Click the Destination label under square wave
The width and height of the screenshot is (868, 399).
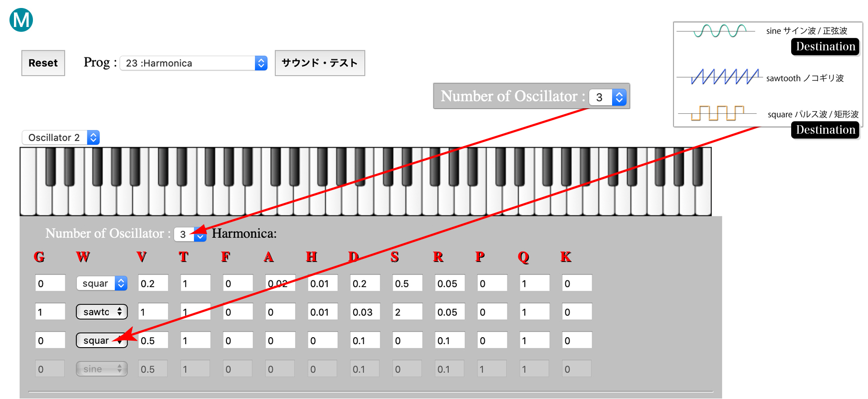[x=825, y=130]
